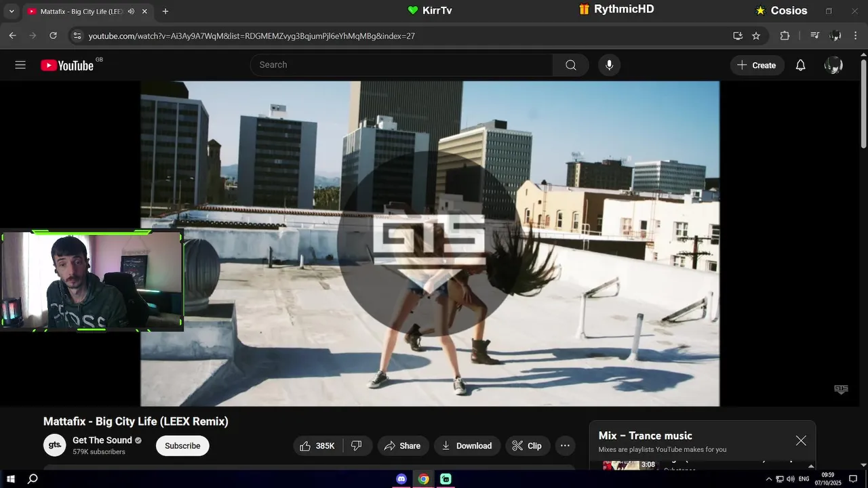Viewport: 868px width, 488px height.
Task: Switch the ENG input language
Action: click(804, 479)
